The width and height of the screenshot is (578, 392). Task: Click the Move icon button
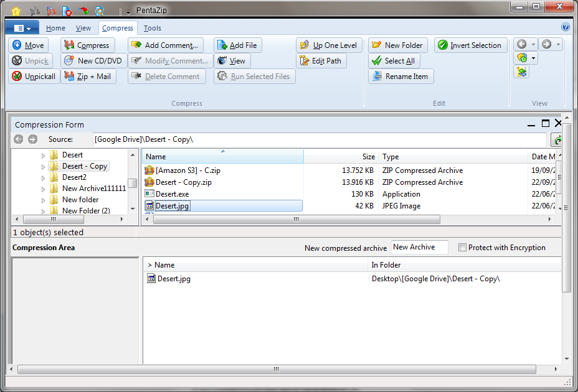click(29, 45)
